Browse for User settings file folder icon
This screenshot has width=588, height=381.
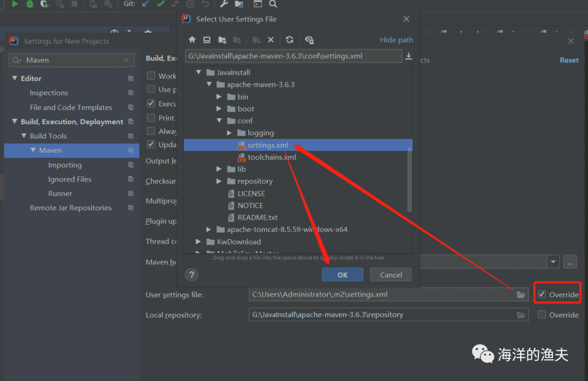click(x=521, y=295)
